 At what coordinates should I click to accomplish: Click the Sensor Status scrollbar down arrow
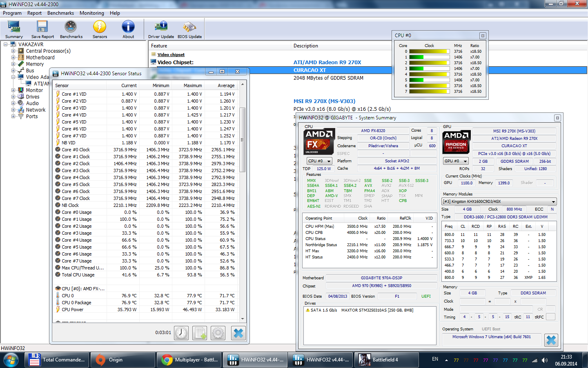click(x=243, y=319)
